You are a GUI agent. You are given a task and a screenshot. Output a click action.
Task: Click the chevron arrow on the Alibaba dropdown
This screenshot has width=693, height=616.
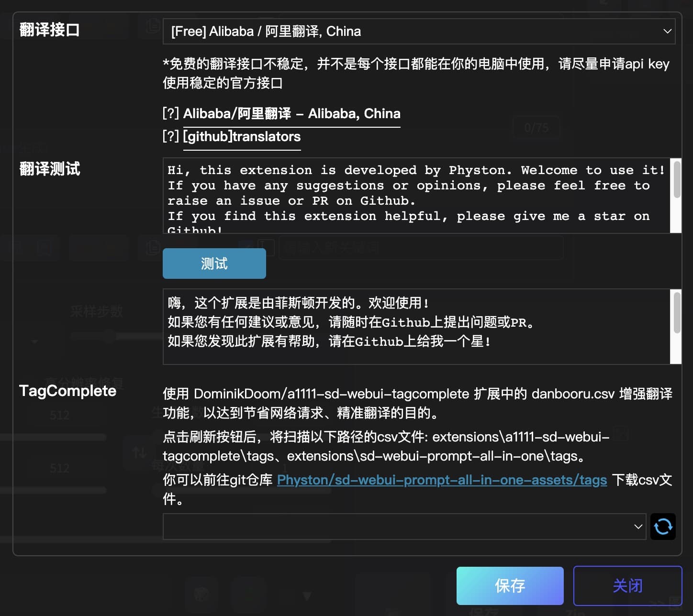(667, 32)
